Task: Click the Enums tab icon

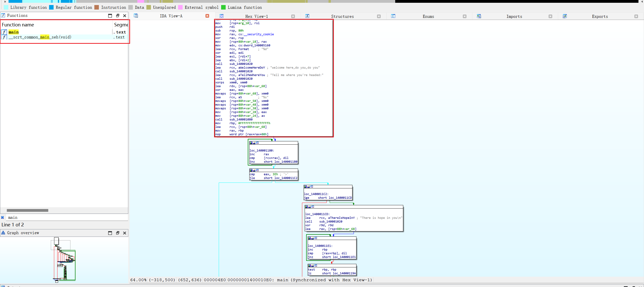Action: [x=393, y=16]
